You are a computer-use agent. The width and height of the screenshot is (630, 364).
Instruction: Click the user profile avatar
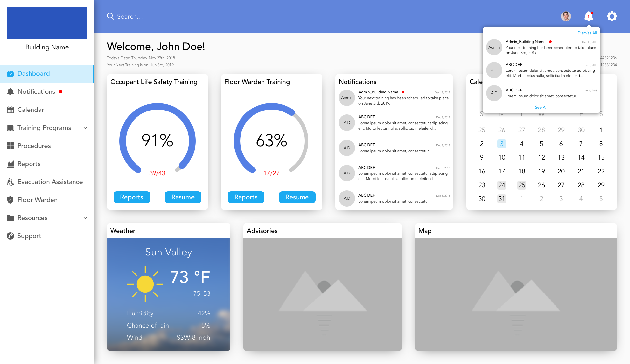click(x=566, y=16)
